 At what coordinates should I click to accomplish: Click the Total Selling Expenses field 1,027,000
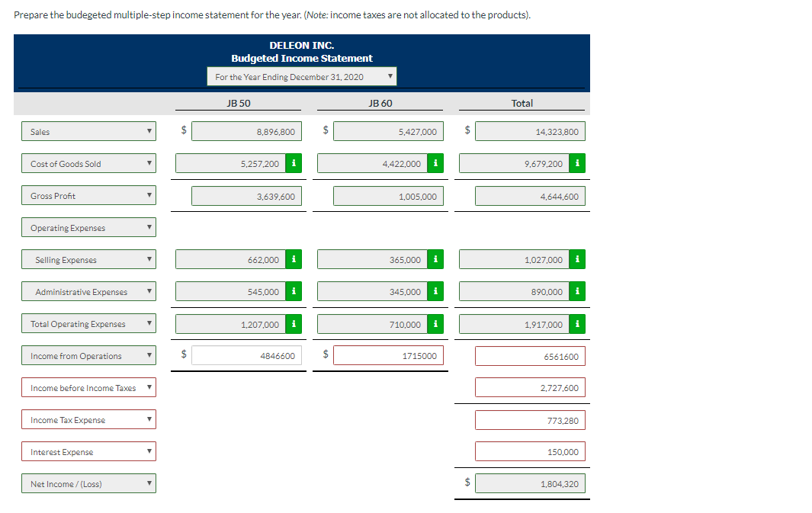pos(514,259)
